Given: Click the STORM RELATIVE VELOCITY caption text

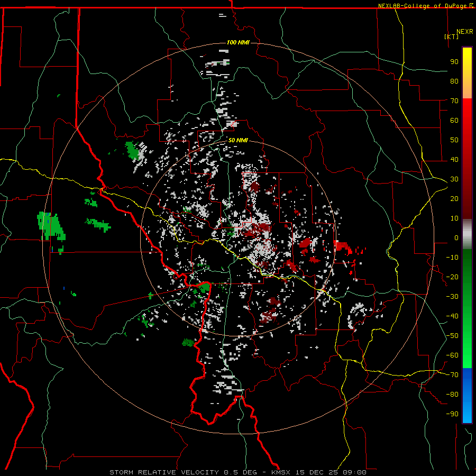Looking at the screenshot, I should (164, 472).
